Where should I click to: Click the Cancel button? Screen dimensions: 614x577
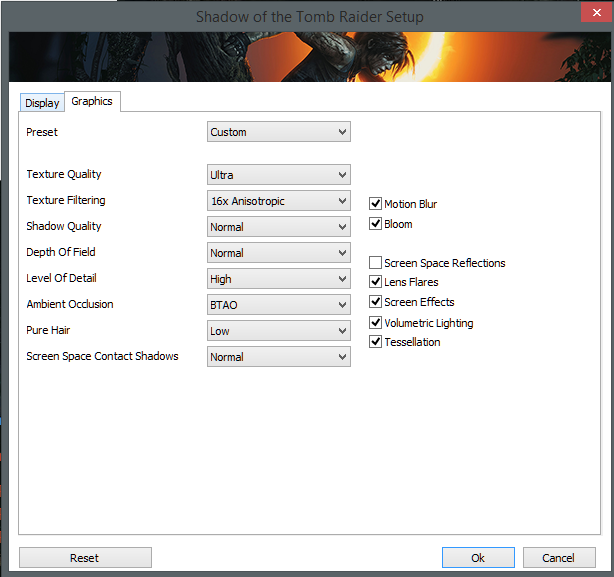coord(559,557)
